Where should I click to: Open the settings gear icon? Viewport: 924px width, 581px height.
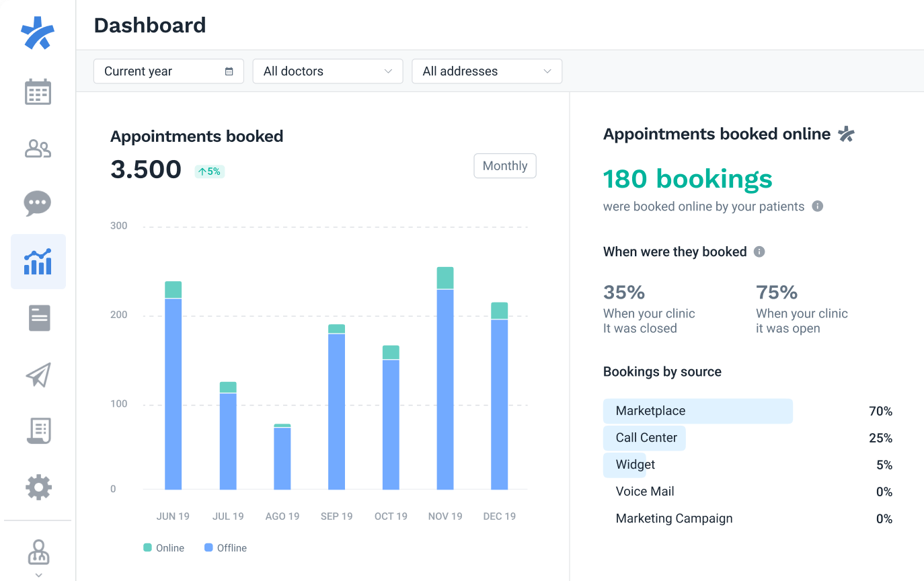[38, 487]
